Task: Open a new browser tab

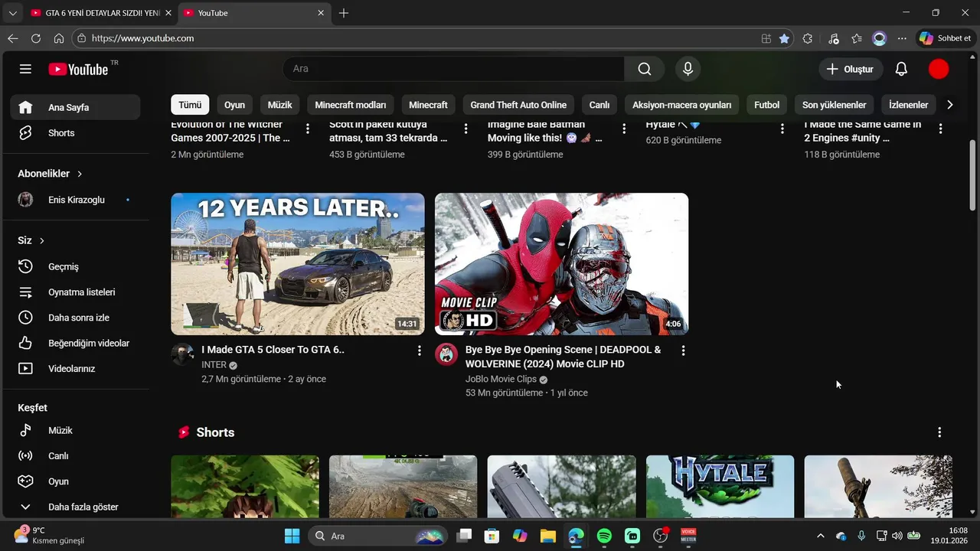Action: coord(344,13)
